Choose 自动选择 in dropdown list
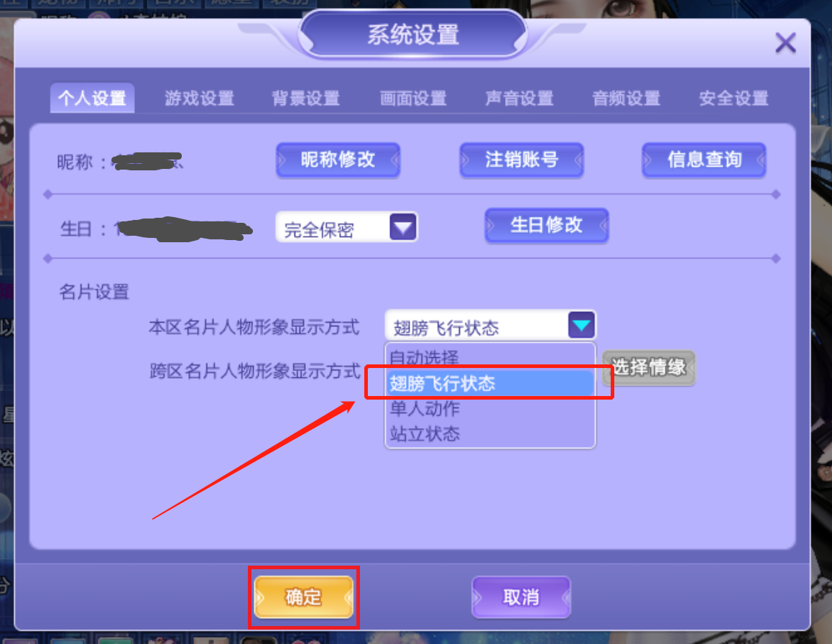Screen dimensions: 832x644 (x=489, y=356)
